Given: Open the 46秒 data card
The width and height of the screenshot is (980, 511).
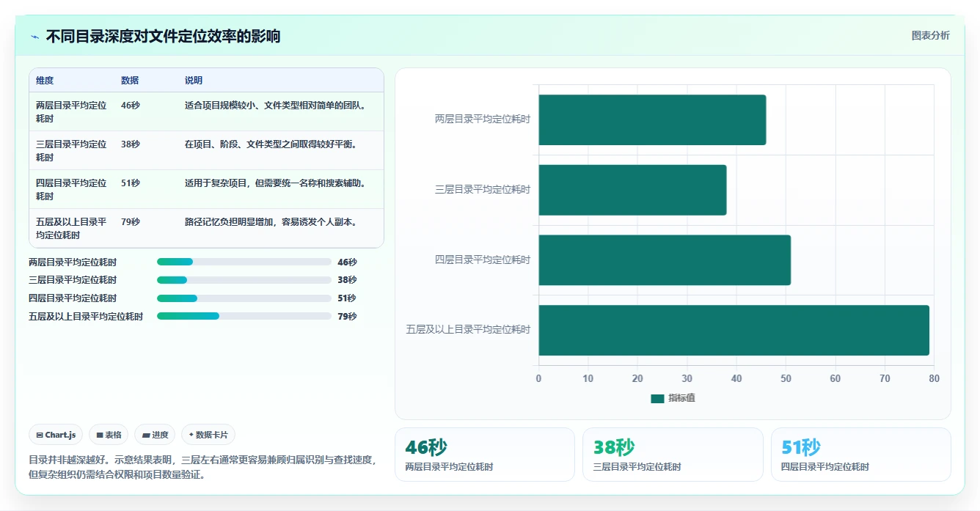Looking at the screenshot, I should [485, 455].
